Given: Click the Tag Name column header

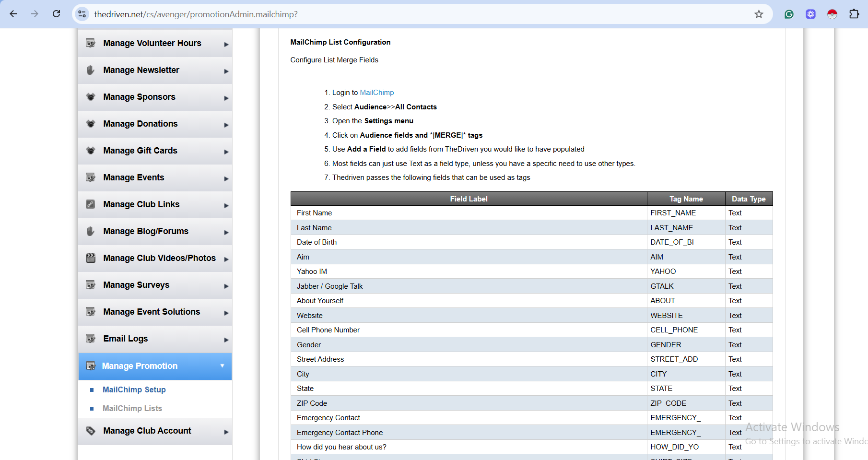Looking at the screenshot, I should tap(686, 199).
